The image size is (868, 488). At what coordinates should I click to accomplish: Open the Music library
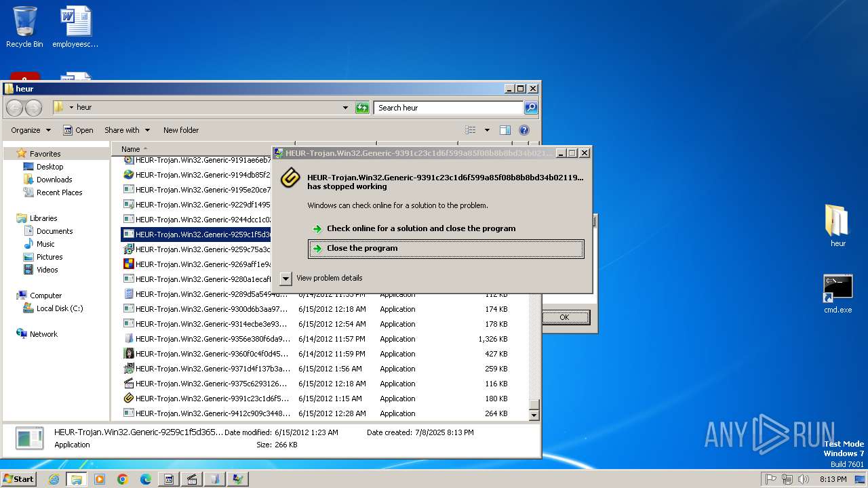[x=45, y=244]
